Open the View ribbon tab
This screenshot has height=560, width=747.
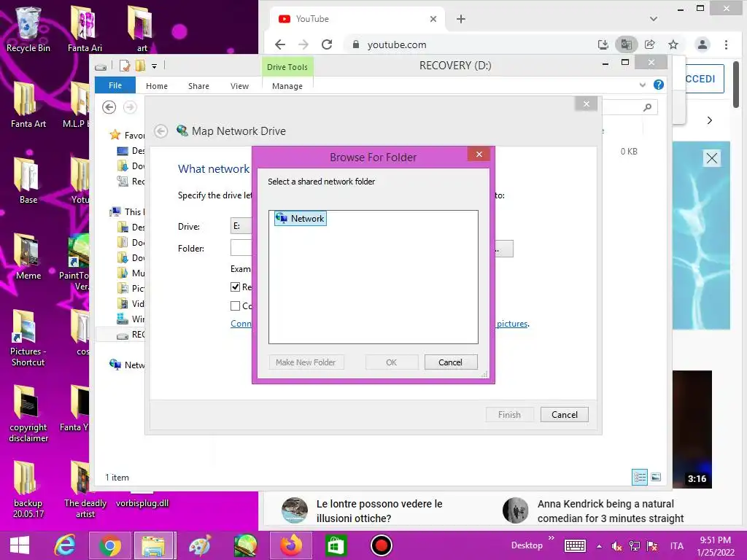239,86
